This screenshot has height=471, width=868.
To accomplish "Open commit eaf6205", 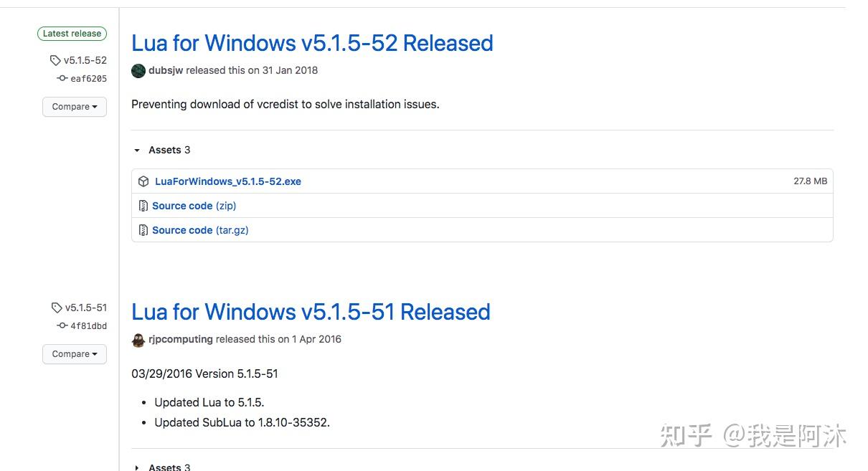I will [88, 79].
